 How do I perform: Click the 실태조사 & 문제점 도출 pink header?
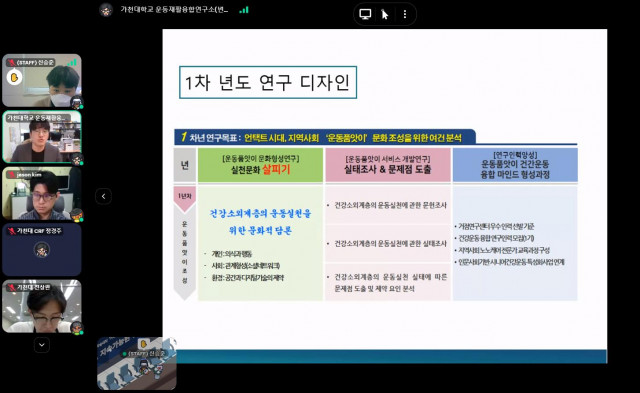click(x=387, y=169)
